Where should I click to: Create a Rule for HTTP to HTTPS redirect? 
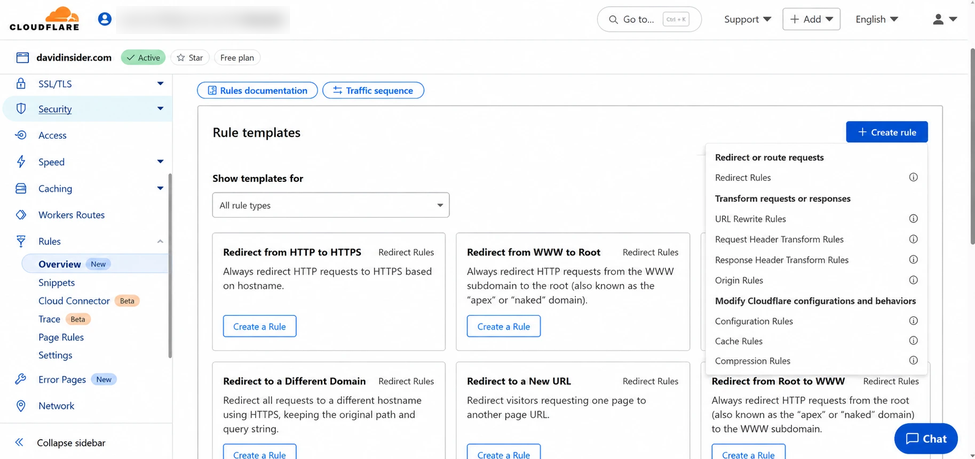coord(259,326)
